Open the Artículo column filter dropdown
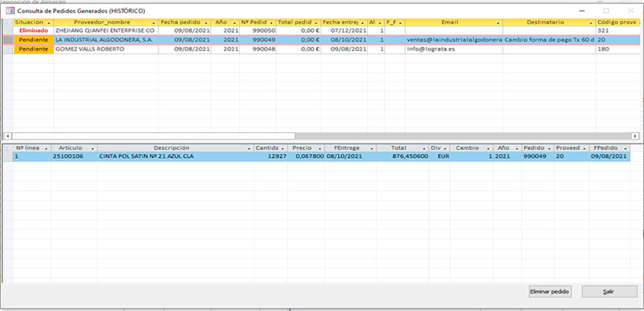The height and width of the screenshot is (311, 644). [x=93, y=148]
